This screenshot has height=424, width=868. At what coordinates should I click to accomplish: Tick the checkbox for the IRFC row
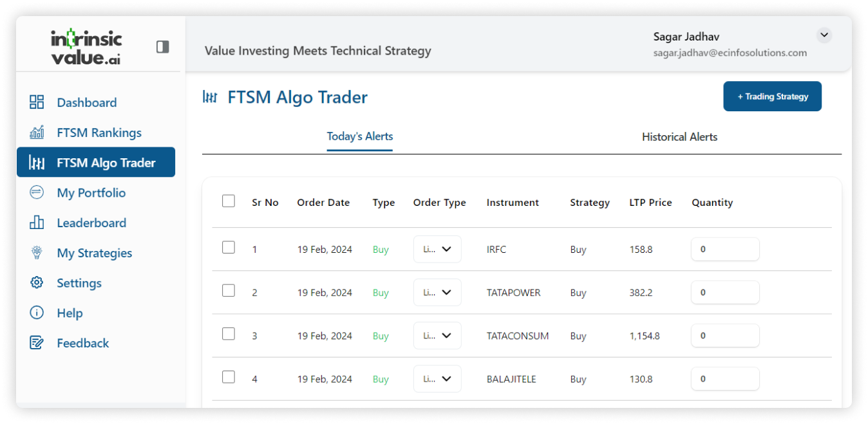229,248
